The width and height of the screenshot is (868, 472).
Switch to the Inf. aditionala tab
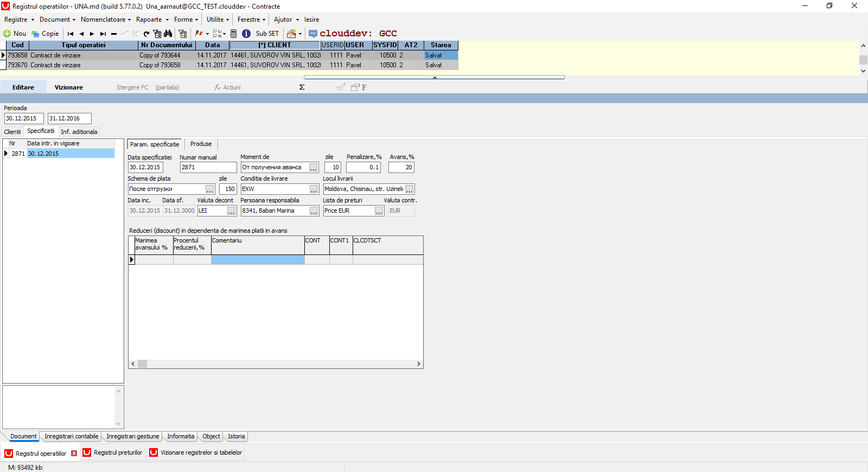79,132
